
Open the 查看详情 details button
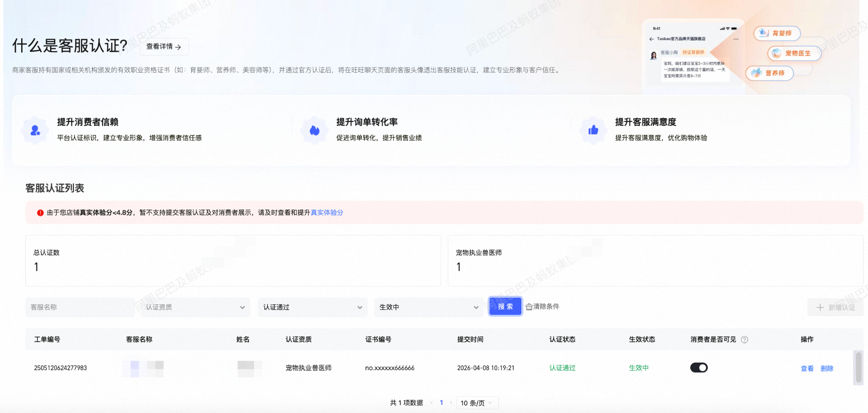[x=164, y=46]
